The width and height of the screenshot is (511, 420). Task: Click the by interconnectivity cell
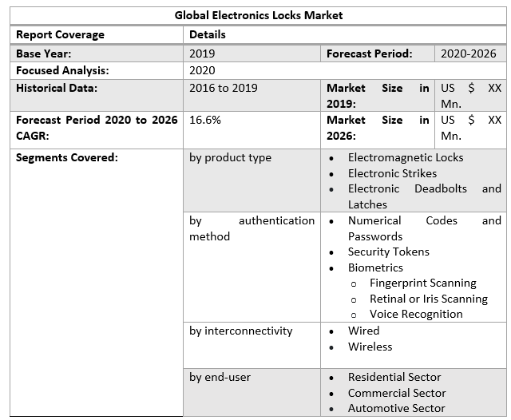240,331
